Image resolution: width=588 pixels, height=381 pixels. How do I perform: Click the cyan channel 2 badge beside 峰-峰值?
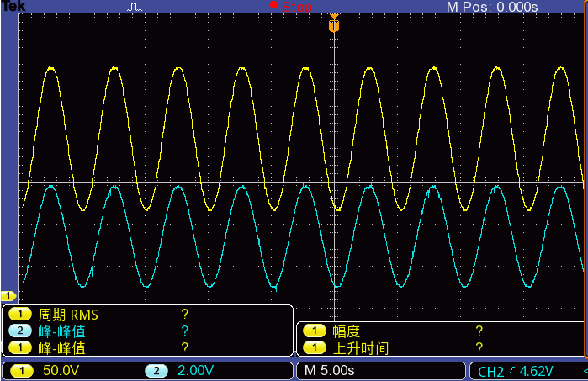19,331
